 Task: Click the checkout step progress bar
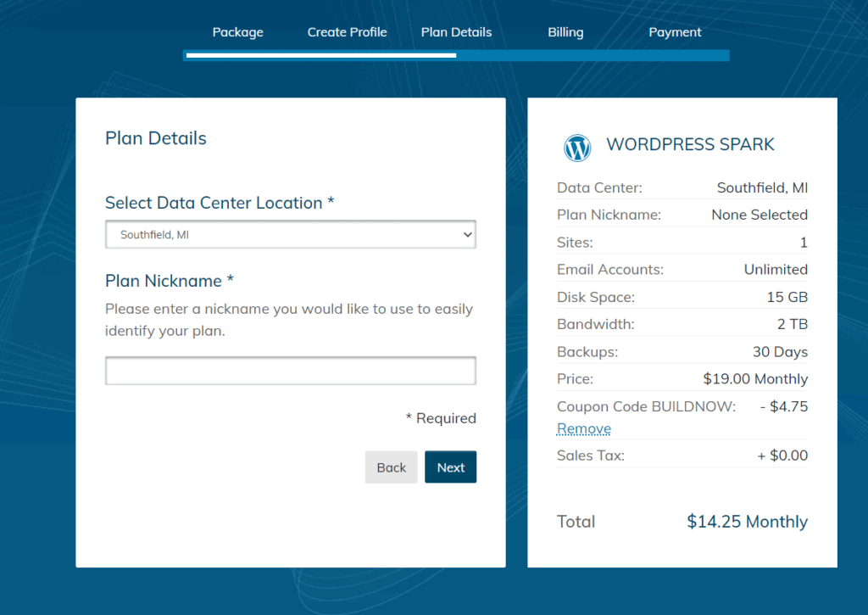[x=456, y=55]
